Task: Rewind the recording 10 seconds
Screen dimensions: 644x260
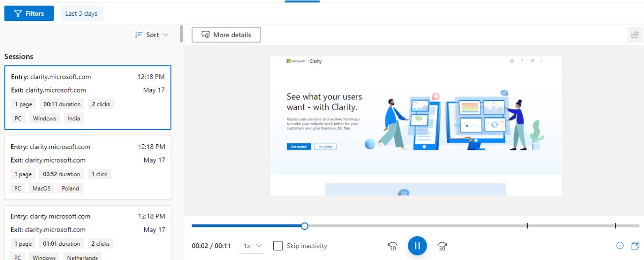Action: pos(392,246)
